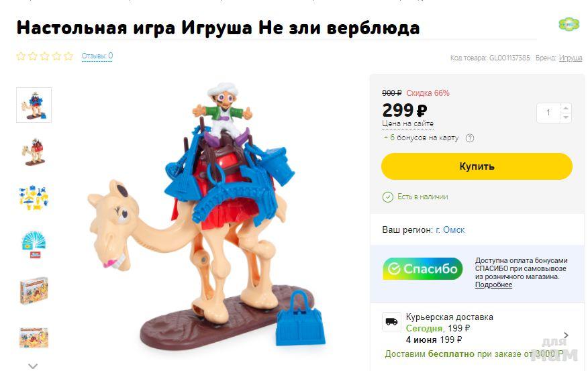Click the yellow Купить button
The width and height of the screenshot is (588, 371).
click(477, 166)
